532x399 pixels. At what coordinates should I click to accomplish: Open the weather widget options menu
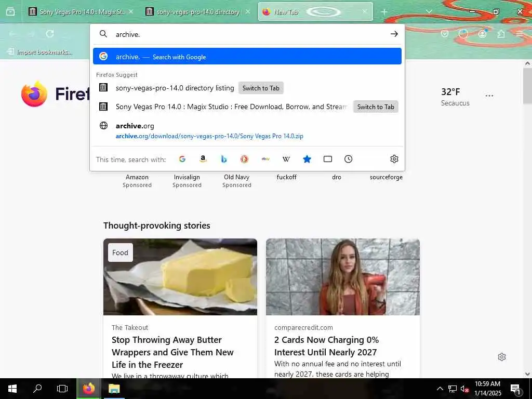click(x=489, y=96)
